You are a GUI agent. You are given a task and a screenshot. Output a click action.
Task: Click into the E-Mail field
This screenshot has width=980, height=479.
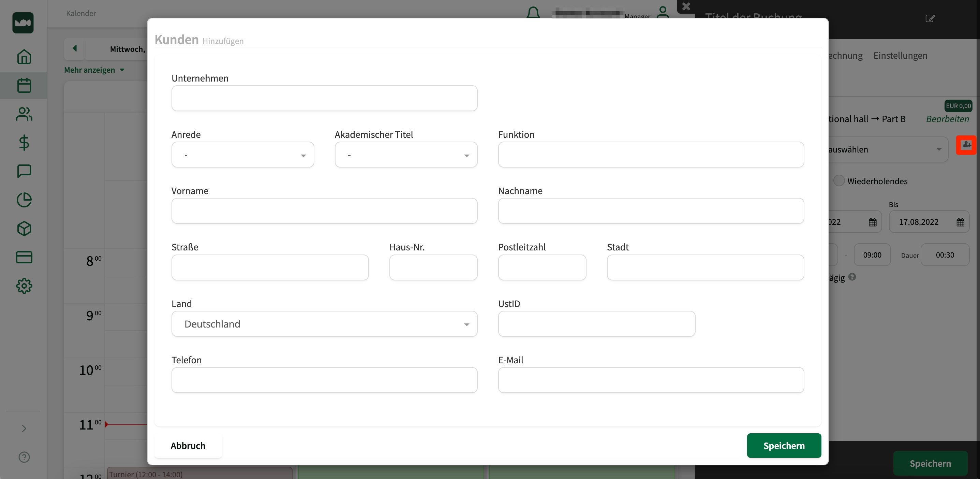coord(651,380)
